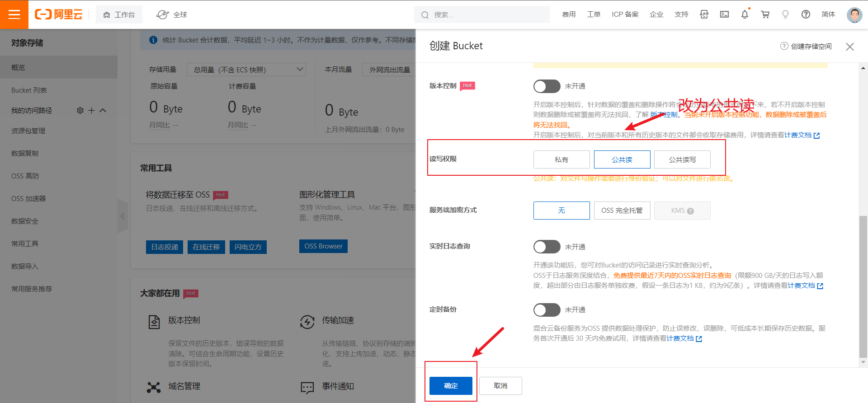Click the scrollbar down arrow

(863, 362)
